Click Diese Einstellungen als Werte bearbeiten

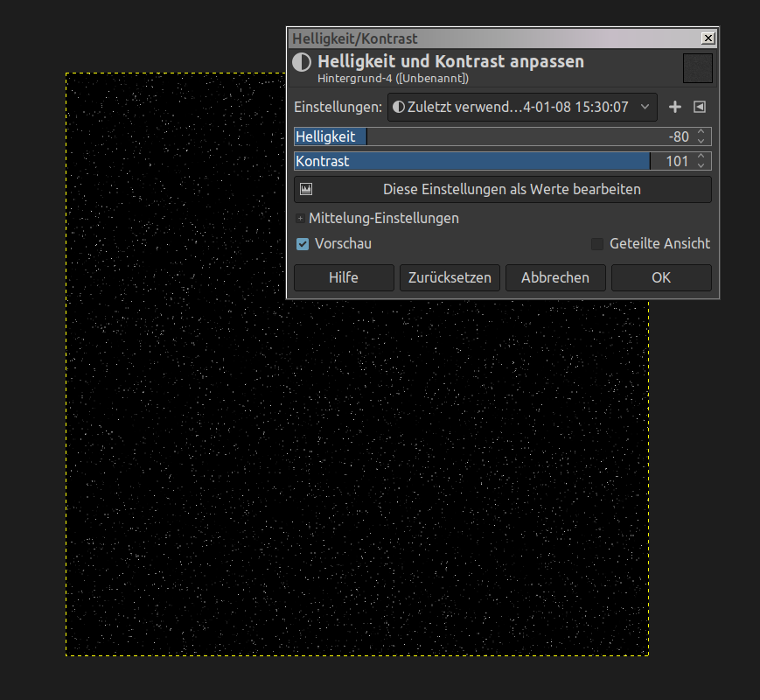click(503, 189)
